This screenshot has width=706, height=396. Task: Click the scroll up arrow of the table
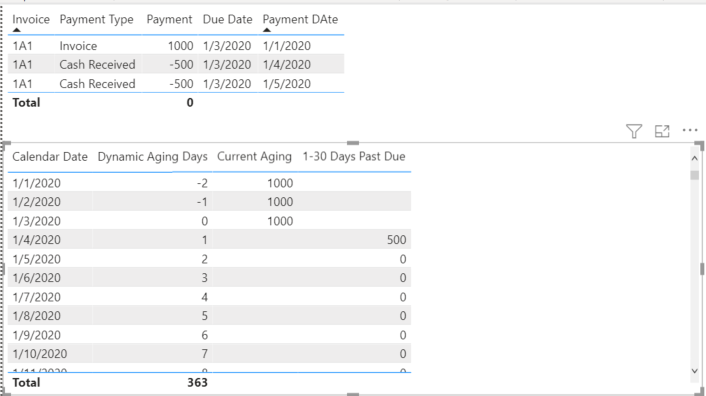[694, 158]
